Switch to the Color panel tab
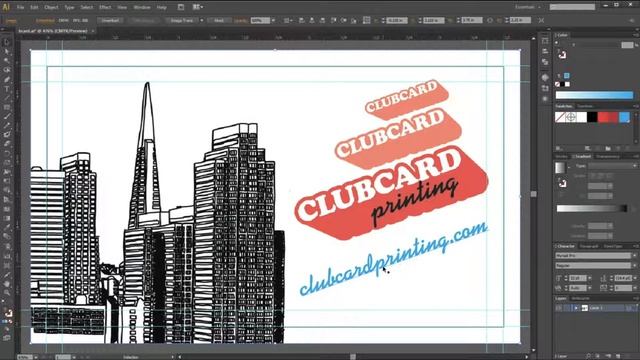The width and height of the screenshot is (640, 360). [562, 36]
